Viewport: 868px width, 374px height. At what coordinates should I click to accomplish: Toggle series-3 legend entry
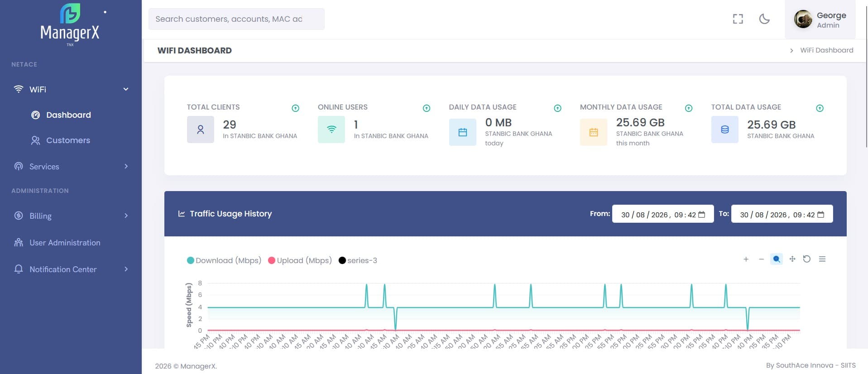click(x=358, y=260)
